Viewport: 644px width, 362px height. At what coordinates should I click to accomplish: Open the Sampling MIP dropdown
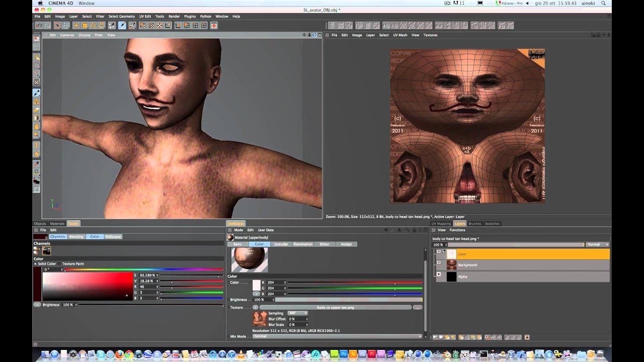297,313
